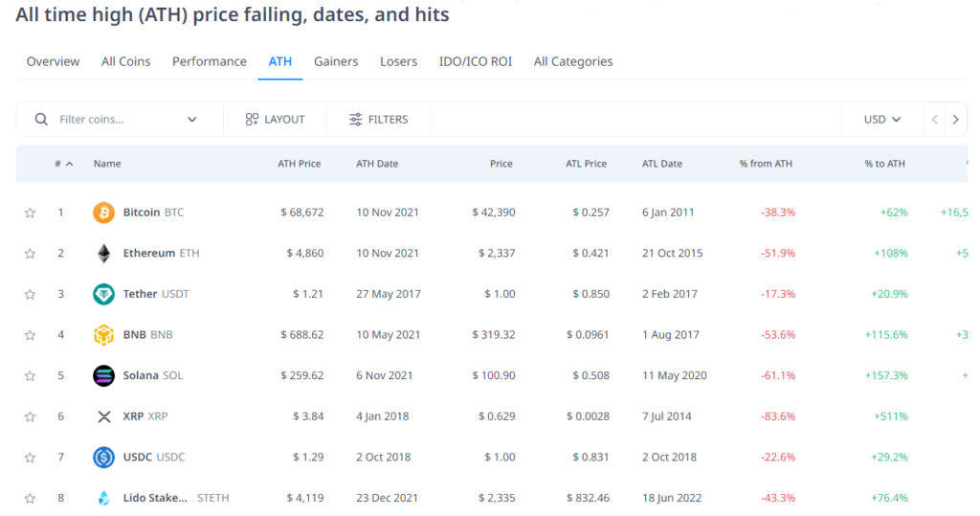Click BNB's current price $ 319.32
This screenshot has width=980, height=516.
coord(494,335)
